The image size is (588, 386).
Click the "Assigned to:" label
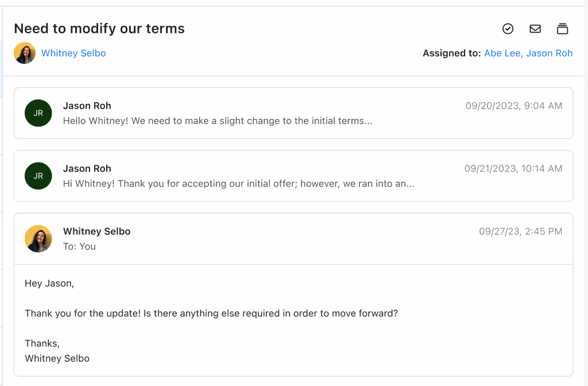click(451, 53)
